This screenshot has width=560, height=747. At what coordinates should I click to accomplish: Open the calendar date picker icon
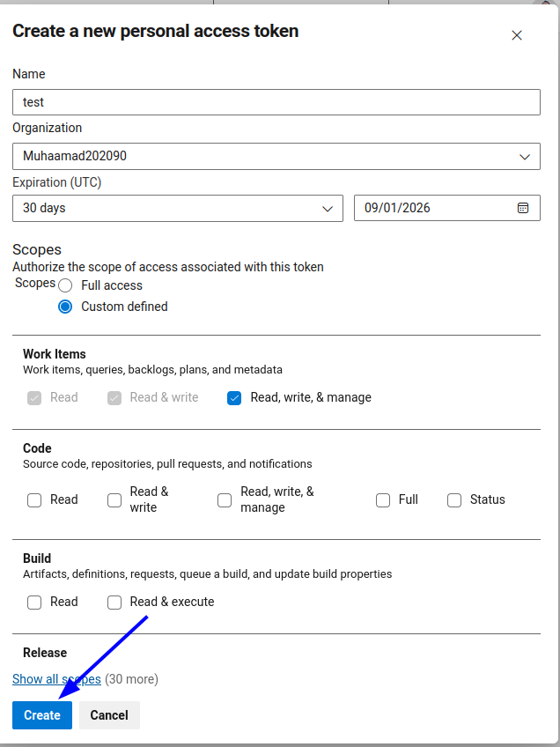tap(523, 208)
